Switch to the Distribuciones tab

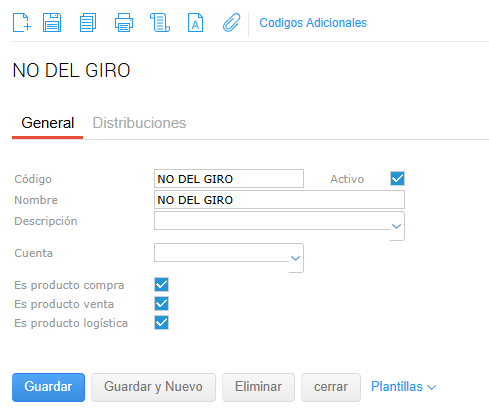pos(139,123)
